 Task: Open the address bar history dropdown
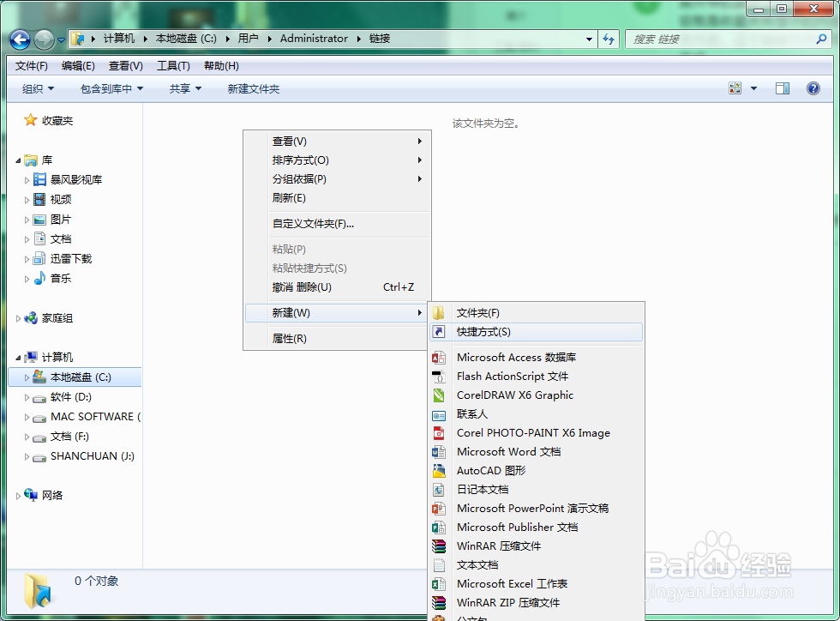tap(590, 39)
